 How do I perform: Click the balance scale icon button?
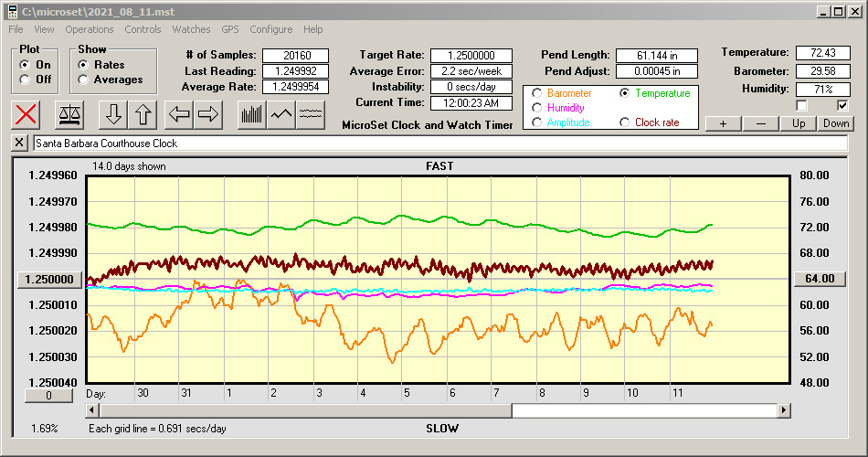click(x=69, y=114)
